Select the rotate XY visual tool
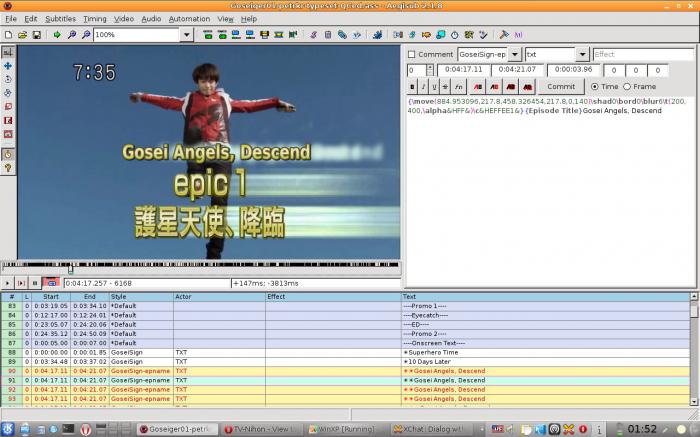Image resolution: width=700 pixels, height=437 pixels. click(x=8, y=93)
